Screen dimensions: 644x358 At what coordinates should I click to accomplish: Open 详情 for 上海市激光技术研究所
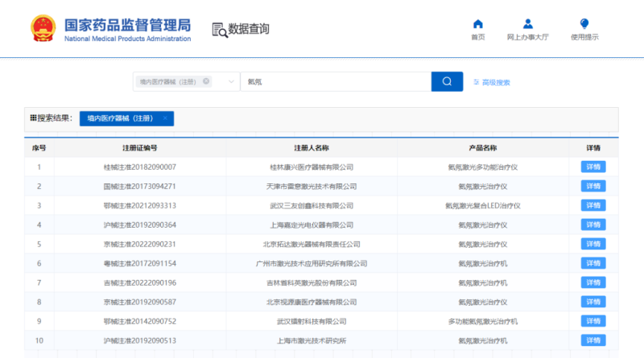(x=593, y=341)
